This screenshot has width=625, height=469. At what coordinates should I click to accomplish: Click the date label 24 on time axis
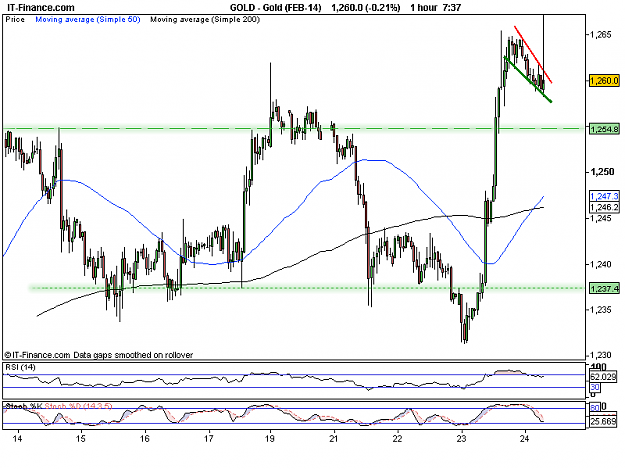tap(525, 439)
